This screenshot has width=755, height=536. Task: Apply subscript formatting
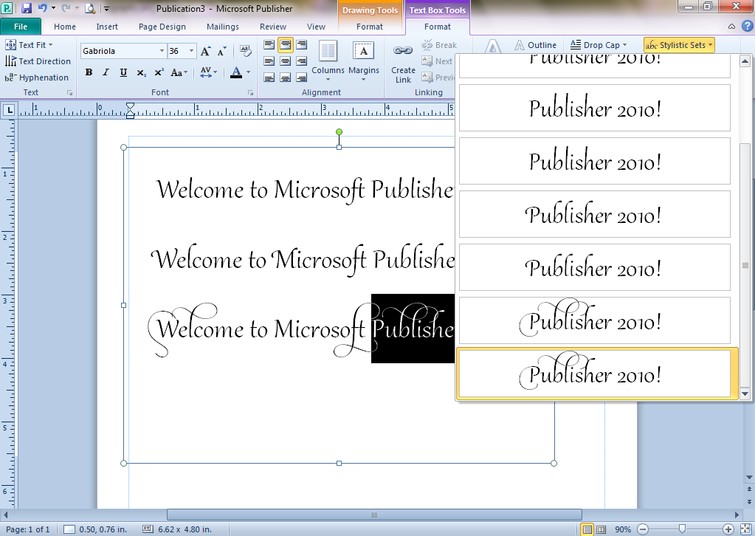click(x=141, y=73)
